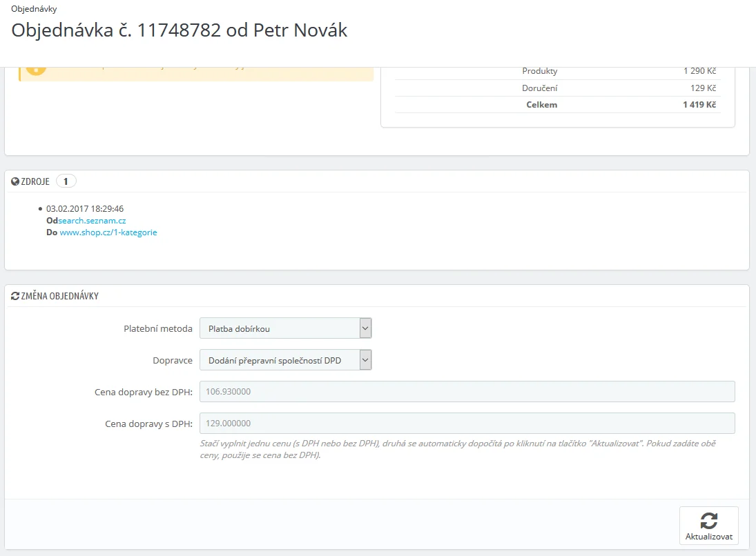Open the search.seznam.cz source link
756x556 pixels.
(x=92, y=221)
